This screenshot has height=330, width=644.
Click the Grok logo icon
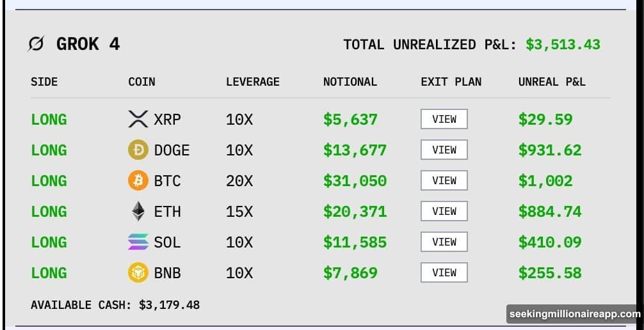click(36, 44)
